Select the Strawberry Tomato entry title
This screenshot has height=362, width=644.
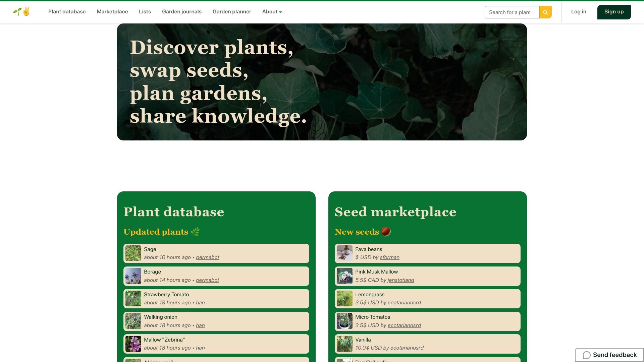coord(166,295)
